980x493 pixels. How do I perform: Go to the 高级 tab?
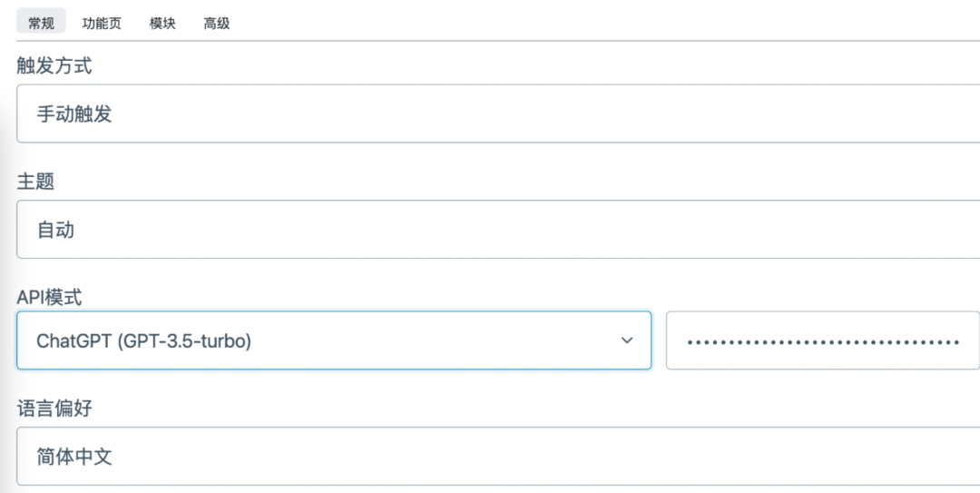[x=217, y=24]
